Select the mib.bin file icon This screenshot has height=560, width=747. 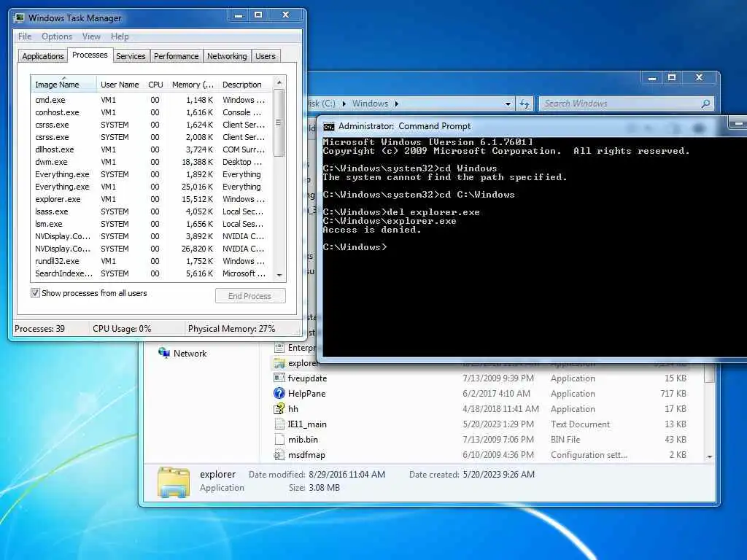pyautogui.click(x=279, y=439)
